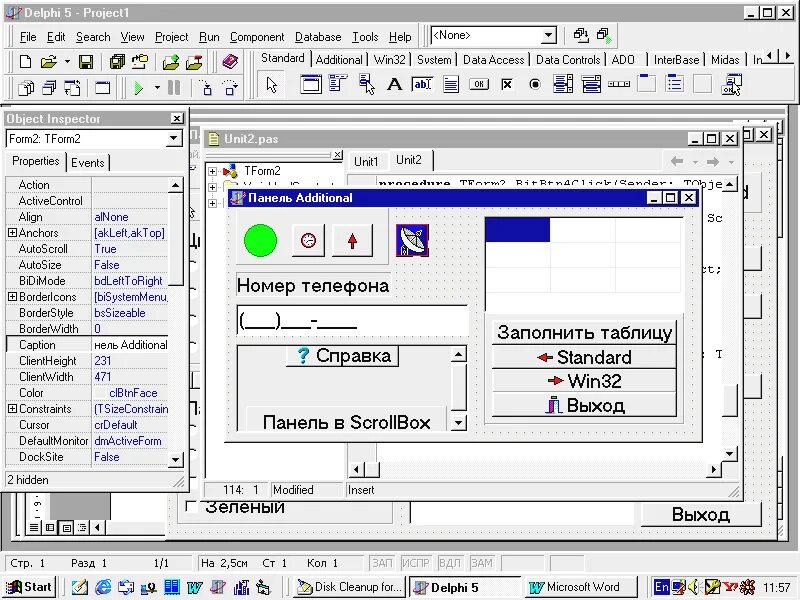Pick the MainMenu component in the palette
800x600 pixels.
click(x=338, y=84)
